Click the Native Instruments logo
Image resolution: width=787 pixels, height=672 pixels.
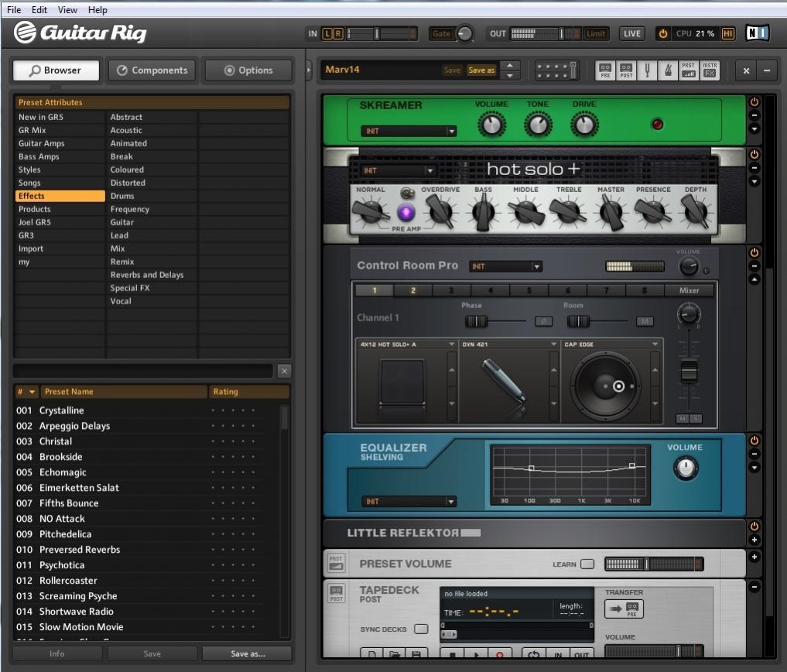(x=758, y=33)
